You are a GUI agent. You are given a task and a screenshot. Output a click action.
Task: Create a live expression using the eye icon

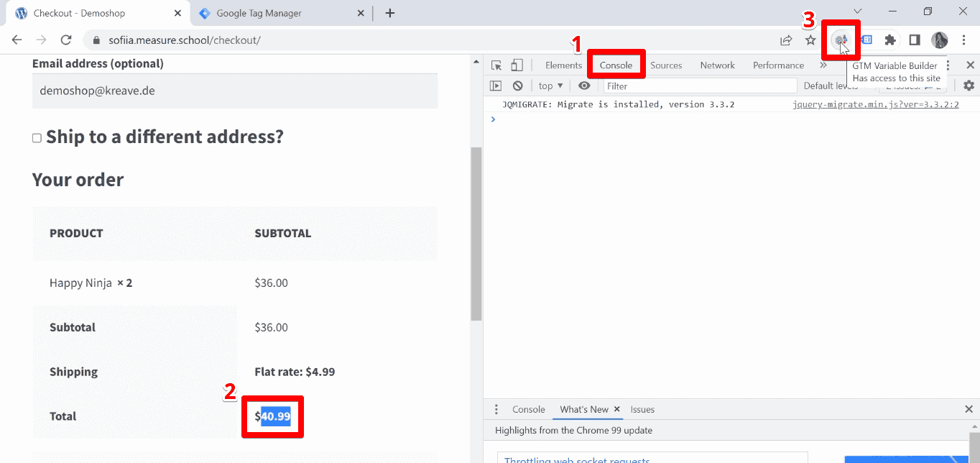(584, 85)
